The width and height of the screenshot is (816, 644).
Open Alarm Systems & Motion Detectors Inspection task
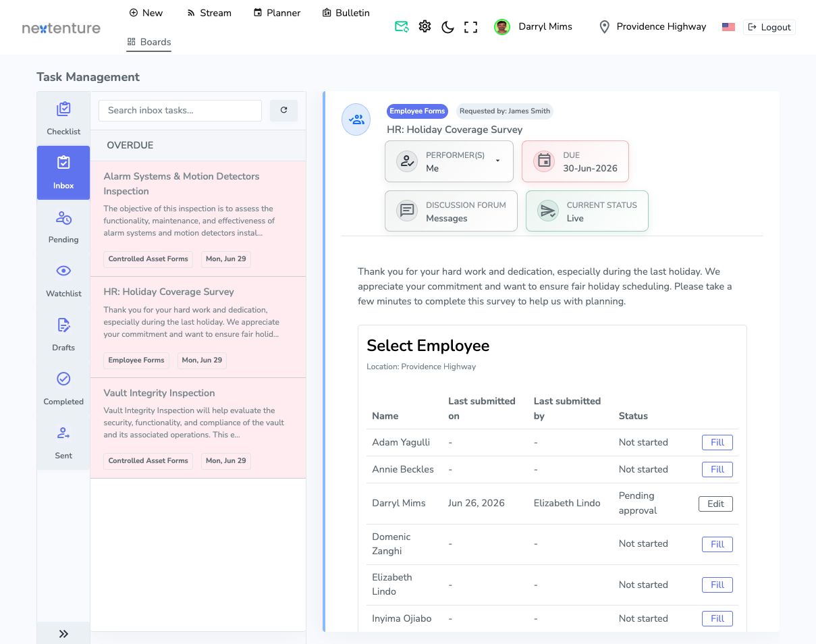point(198,219)
